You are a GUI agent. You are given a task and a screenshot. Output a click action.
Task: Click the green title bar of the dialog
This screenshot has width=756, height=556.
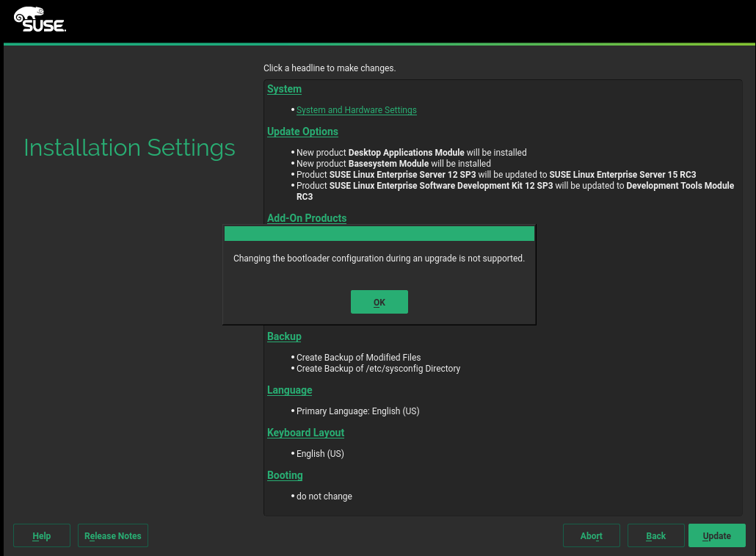pos(379,234)
